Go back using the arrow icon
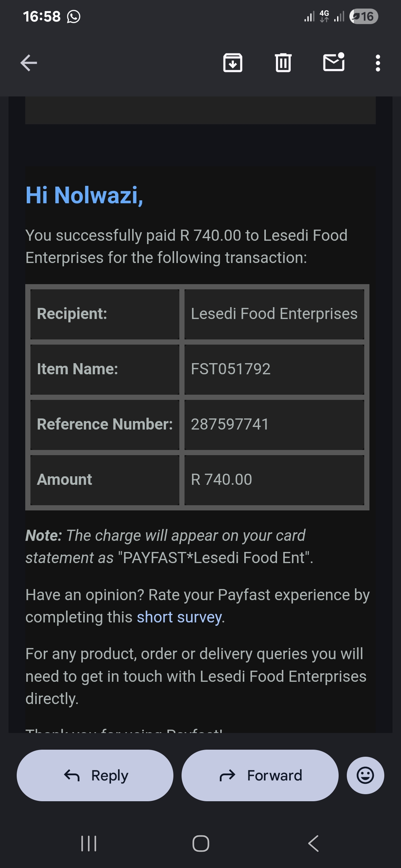The width and height of the screenshot is (401, 868). (x=29, y=63)
